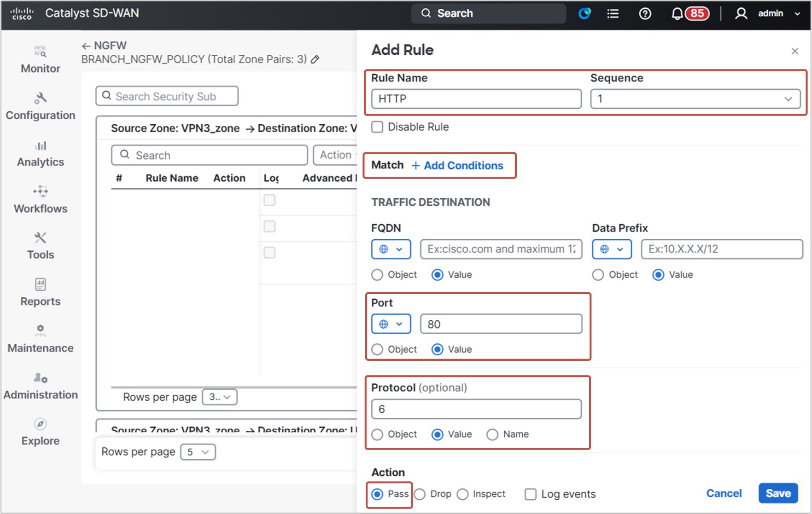Check the first Log checkbox in rules table

(x=269, y=200)
